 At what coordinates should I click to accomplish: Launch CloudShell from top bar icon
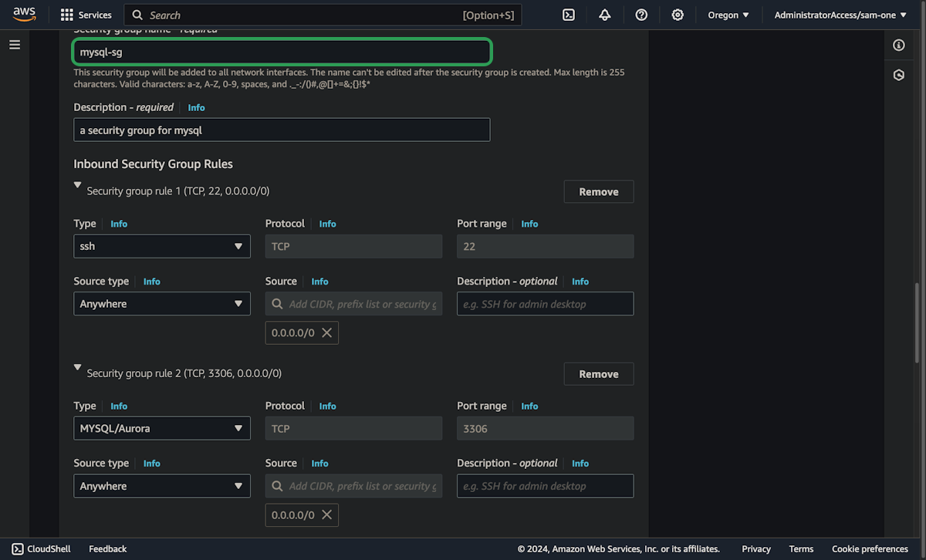coord(569,15)
